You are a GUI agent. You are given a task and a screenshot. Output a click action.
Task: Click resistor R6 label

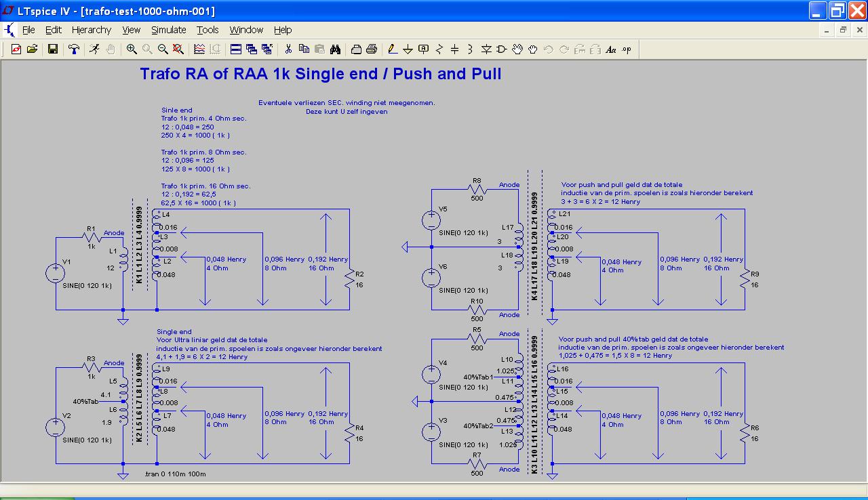(755, 428)
